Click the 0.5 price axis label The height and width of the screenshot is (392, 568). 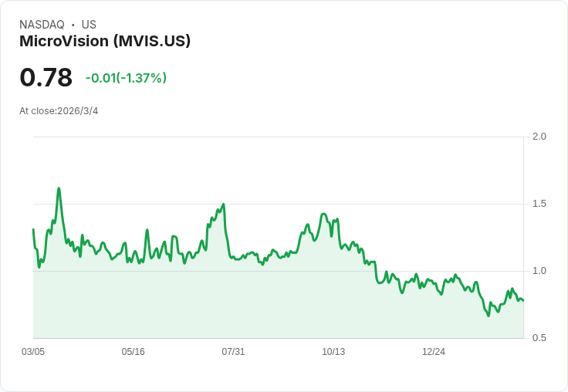point(539,338)
